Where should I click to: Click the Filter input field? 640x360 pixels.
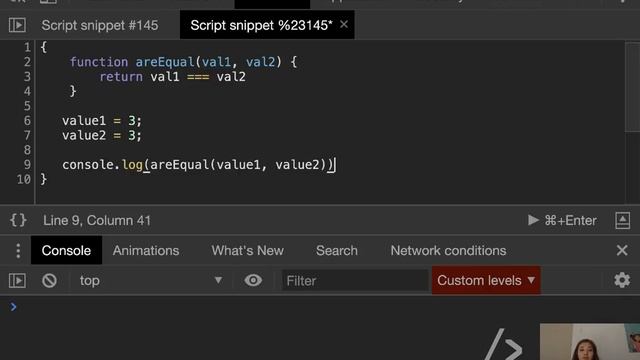[x=355, y=281]
